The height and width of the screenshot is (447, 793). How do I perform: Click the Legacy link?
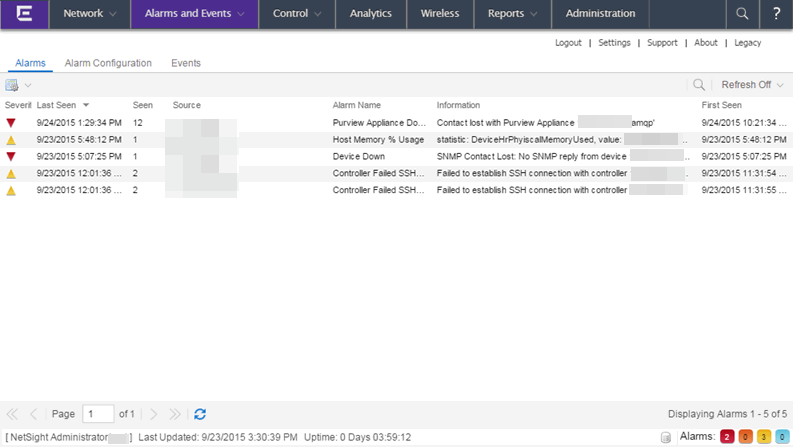click(747, 43)
